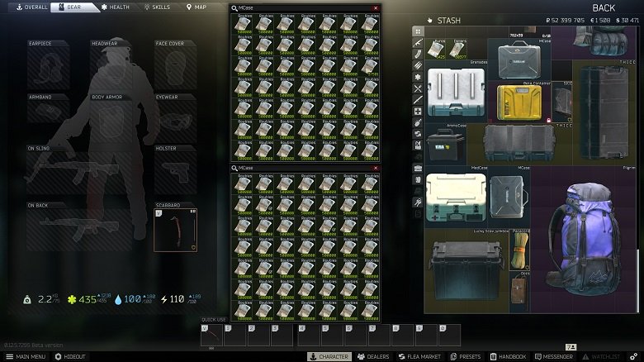
Task: Select the Dollars stack in stash
Action: (x=457, y=49)
